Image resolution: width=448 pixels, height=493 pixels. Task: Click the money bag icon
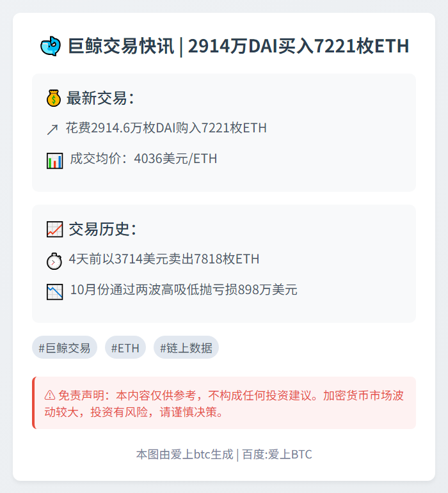tap(54, 98)
